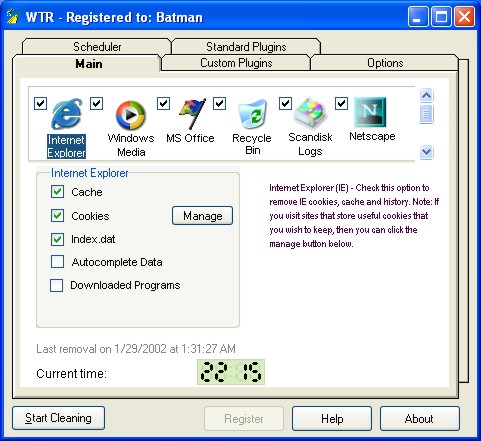
Task: Uncheck the Cache checkbox
Action: 57,192
